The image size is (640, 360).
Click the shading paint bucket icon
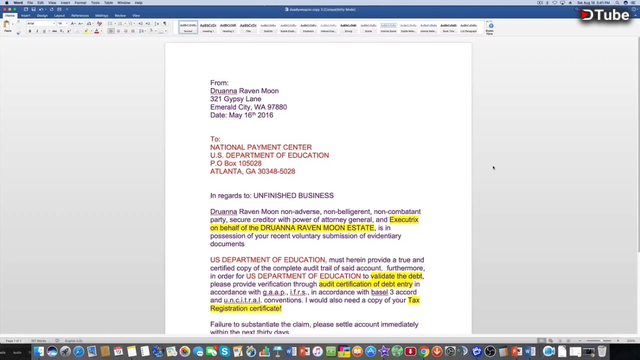pos(151,30)
